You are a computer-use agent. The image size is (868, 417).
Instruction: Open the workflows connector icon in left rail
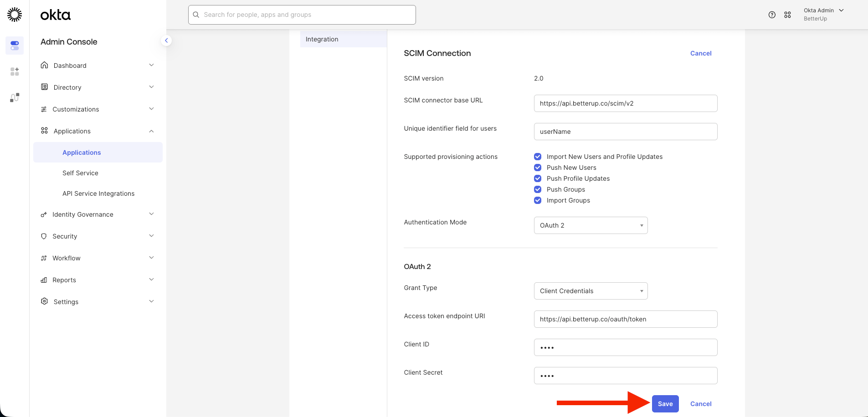click(15, 97)
